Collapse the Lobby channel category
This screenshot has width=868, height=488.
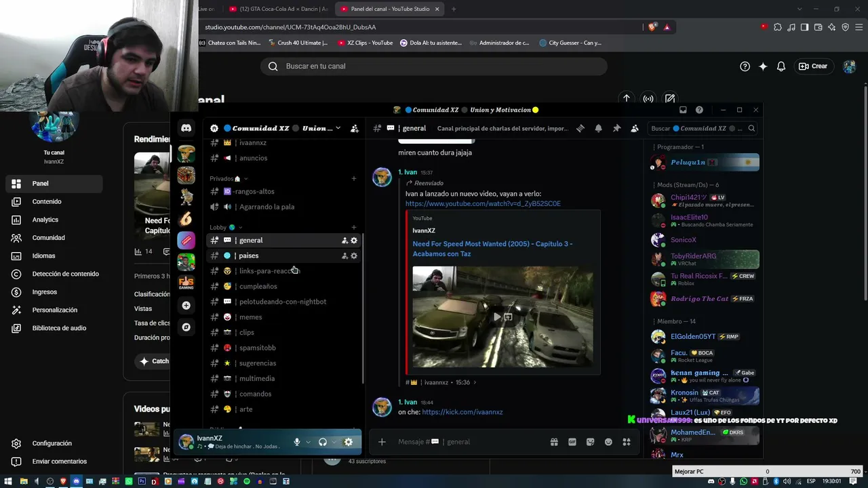tap(226, 228)
